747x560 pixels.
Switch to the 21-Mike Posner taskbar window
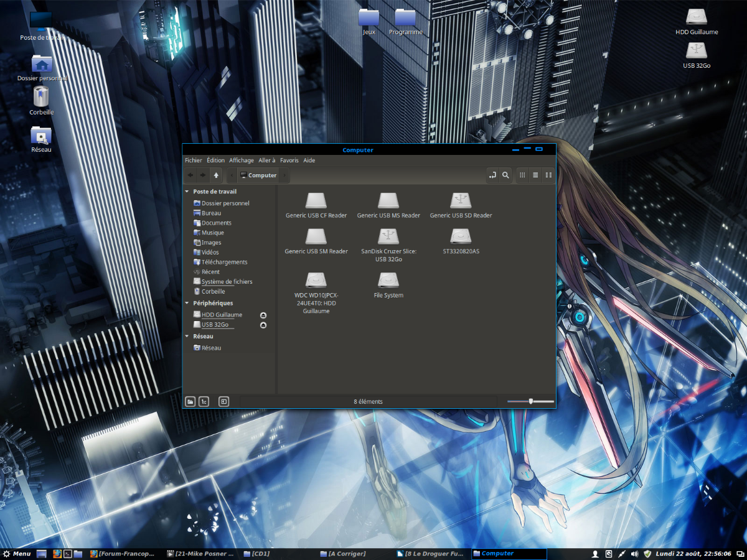(x=200, y=554)
